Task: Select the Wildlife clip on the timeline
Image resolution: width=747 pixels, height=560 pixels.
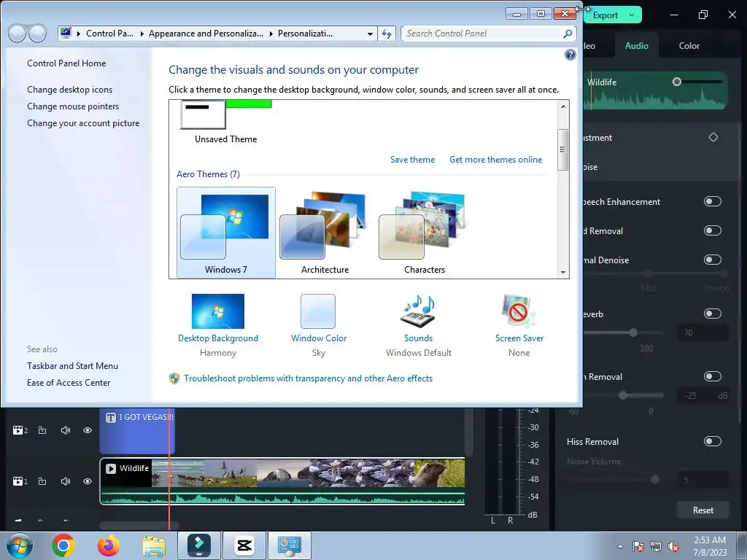Action: (x=282, y=481)
